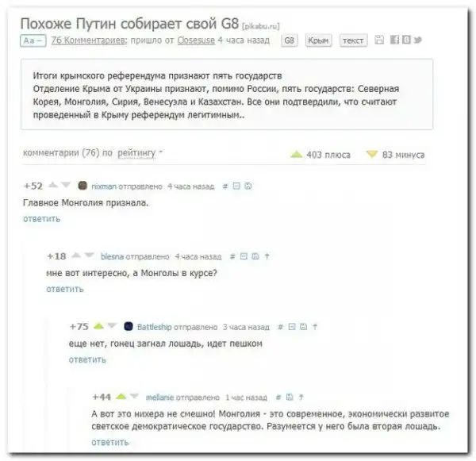Open the hash permalink of nixman's comment

pyautogui.click(x=225, y=186)
